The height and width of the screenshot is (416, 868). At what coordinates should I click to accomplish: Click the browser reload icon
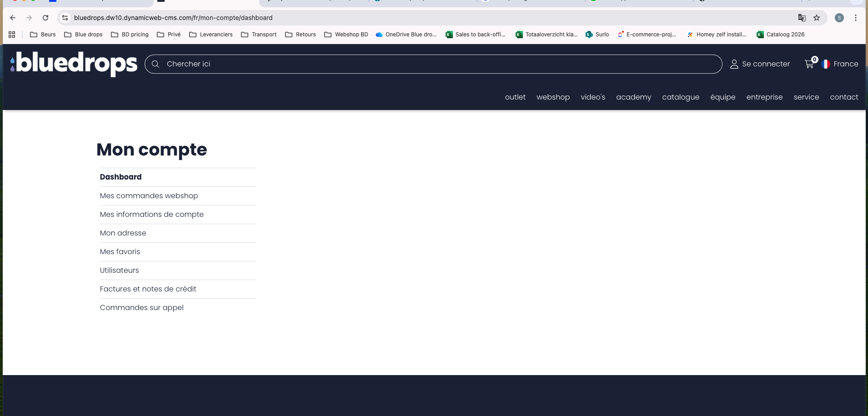[45, 18]
